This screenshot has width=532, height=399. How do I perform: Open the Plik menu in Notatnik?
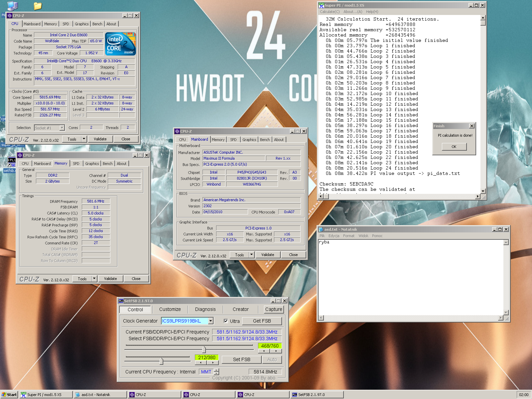pyautogui.click(x=322, y=236)
